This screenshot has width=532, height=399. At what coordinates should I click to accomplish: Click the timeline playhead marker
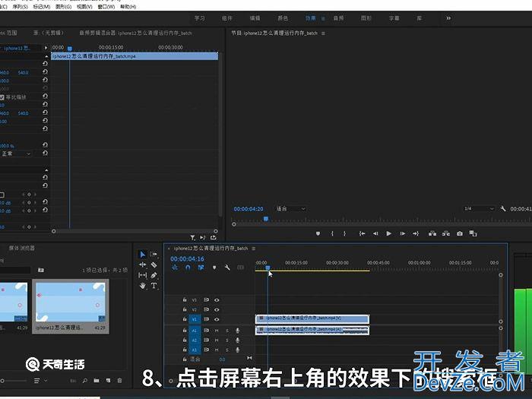coord(268,268)
